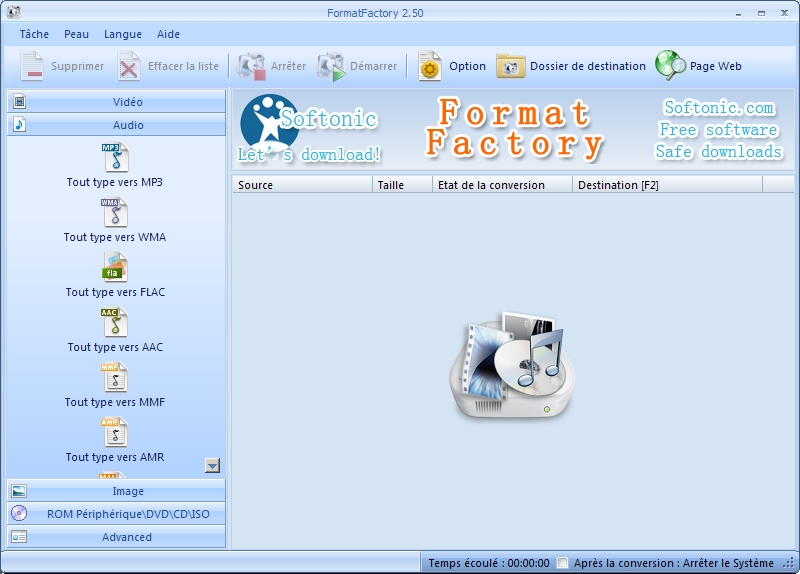The width and height of the screenshot is (800, 574).
Task: Select the WMA conversion icon
Action: [x=114, y=212]
